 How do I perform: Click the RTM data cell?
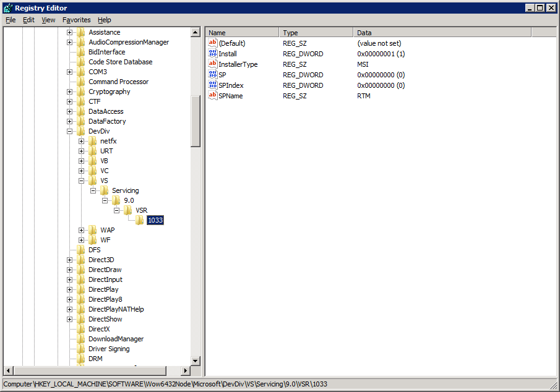(364, 96)
